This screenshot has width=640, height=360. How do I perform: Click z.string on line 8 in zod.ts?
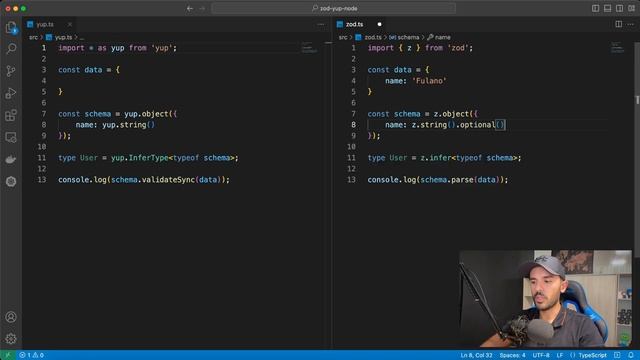[x=429, y=125]
